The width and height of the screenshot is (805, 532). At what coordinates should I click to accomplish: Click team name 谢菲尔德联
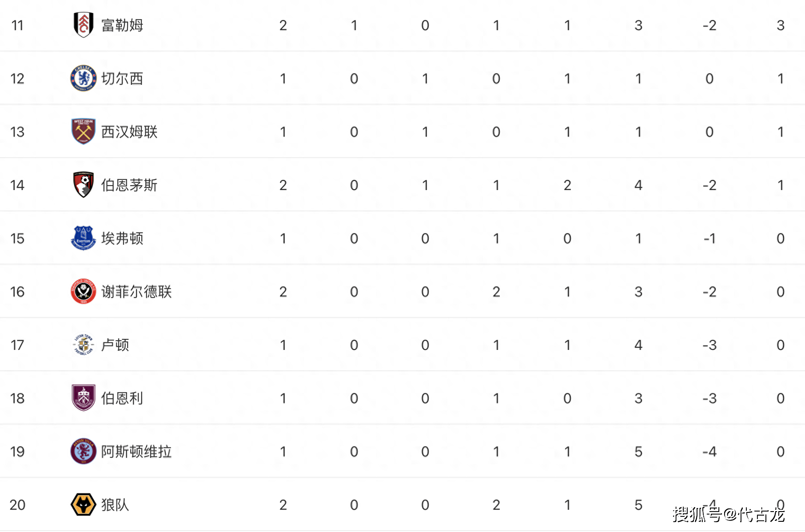(x=136, y=292)
